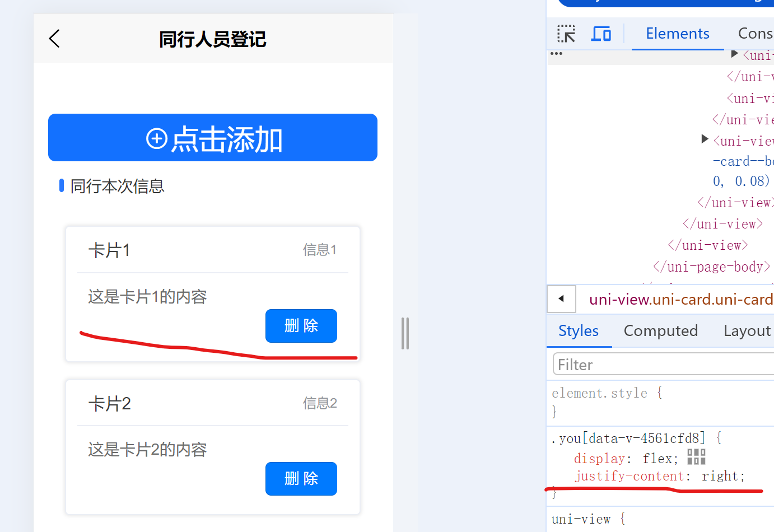
Task: Select the </uni-page-body> closing tag
Action: pos(712,267)
